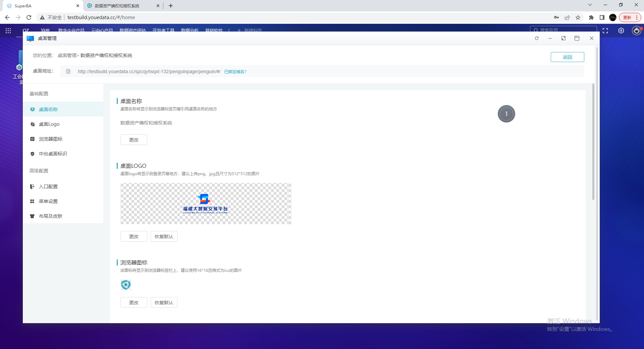This screenshot has height=349, width=644.
Task: Open Chrome profile avatar
Action: [x=613, y=17]
